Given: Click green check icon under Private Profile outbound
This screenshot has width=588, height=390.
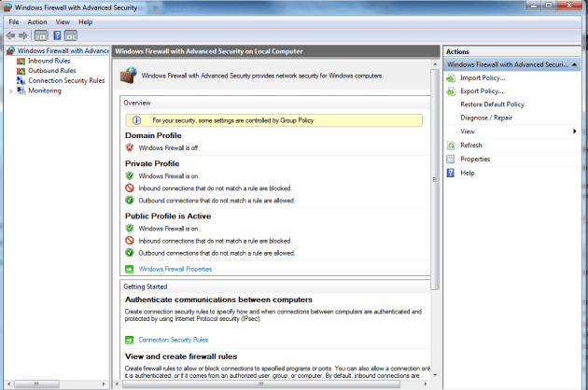Looking at the screenshot, I should coord(130,201).
